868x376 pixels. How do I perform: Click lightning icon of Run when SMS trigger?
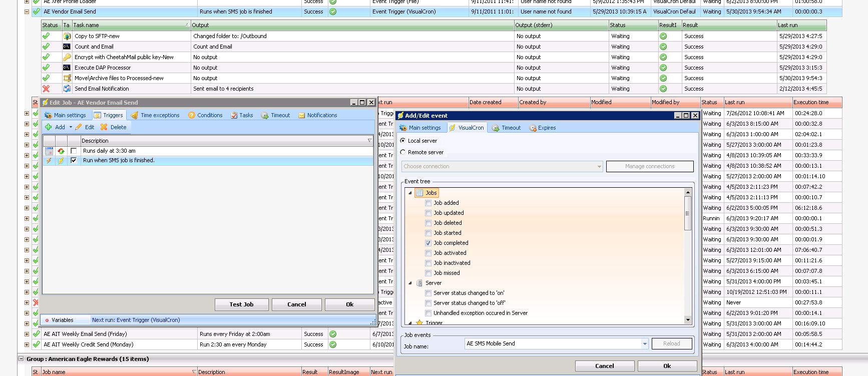click(x=49, y=161)
